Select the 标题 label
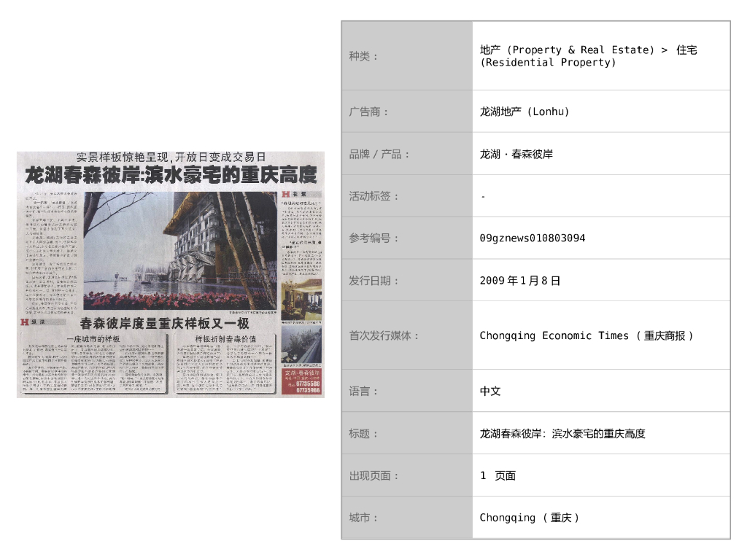The image size is (747, 560). click(363, 434)
